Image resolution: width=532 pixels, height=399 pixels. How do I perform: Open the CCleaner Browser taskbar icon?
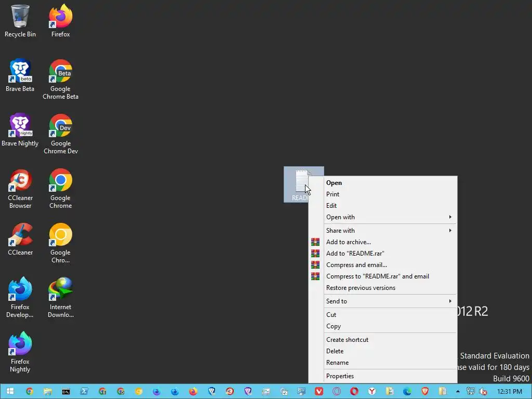(230, 392)
